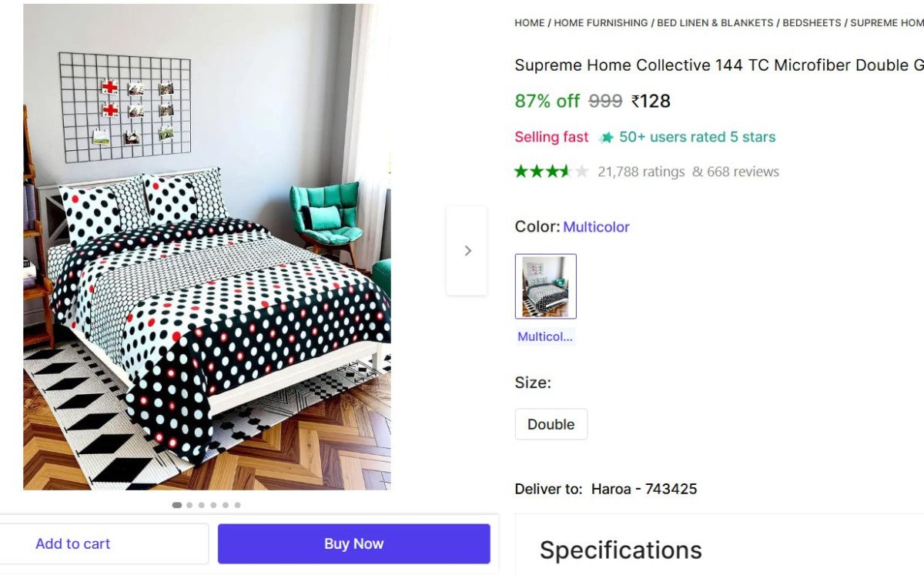Open BED LINEN & BLANKETS breadcrumb
This screenshot has height=575, width=924.
(x=715, y=23)
